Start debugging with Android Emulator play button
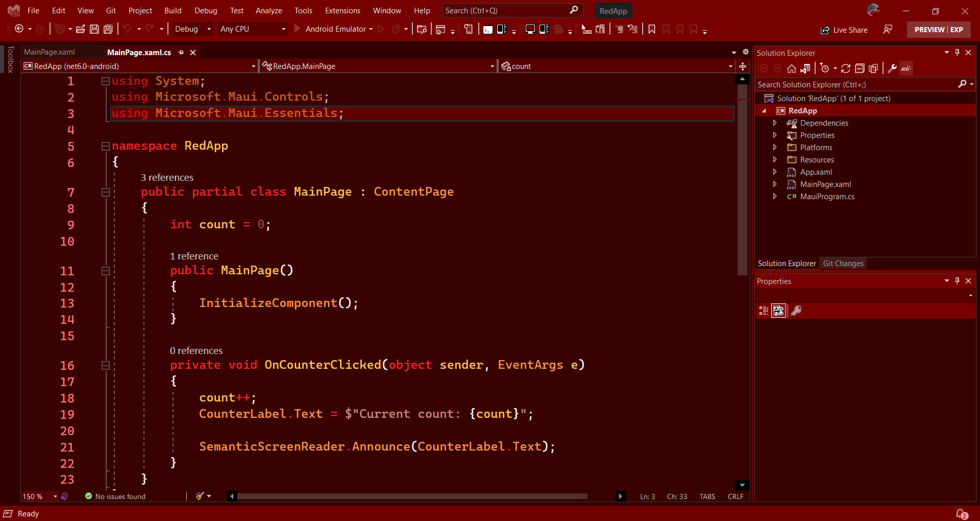 click(298, 29)
